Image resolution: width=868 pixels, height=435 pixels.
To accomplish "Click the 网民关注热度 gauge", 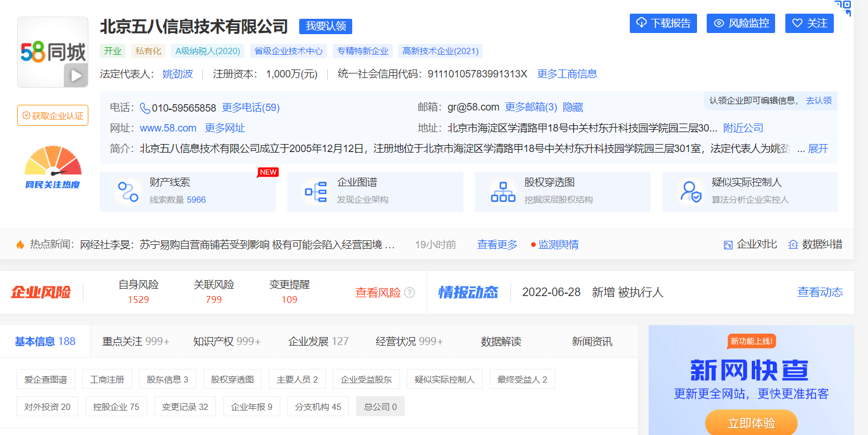I will coord(52,167).
